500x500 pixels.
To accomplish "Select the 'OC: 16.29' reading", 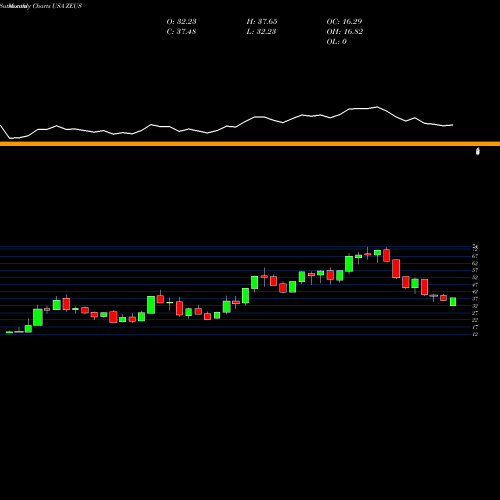I will point(344,21).
